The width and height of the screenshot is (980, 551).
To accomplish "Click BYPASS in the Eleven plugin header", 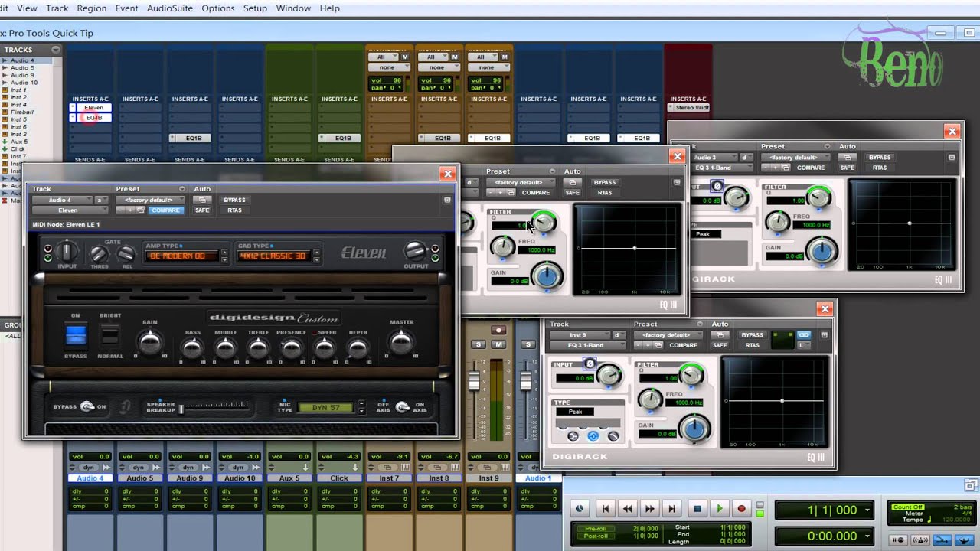I will coord(234,200).
